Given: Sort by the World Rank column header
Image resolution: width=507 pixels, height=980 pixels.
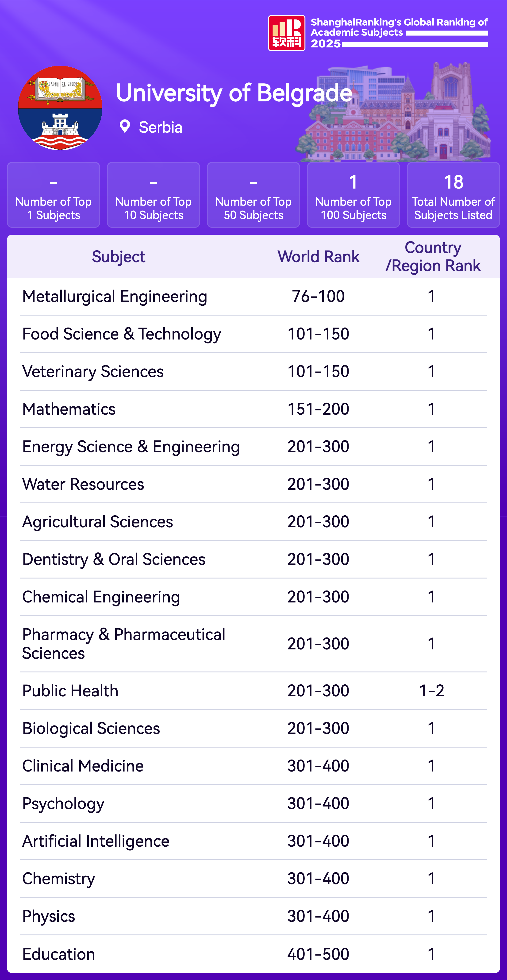Looking at the screenshot, I should 318,257.
